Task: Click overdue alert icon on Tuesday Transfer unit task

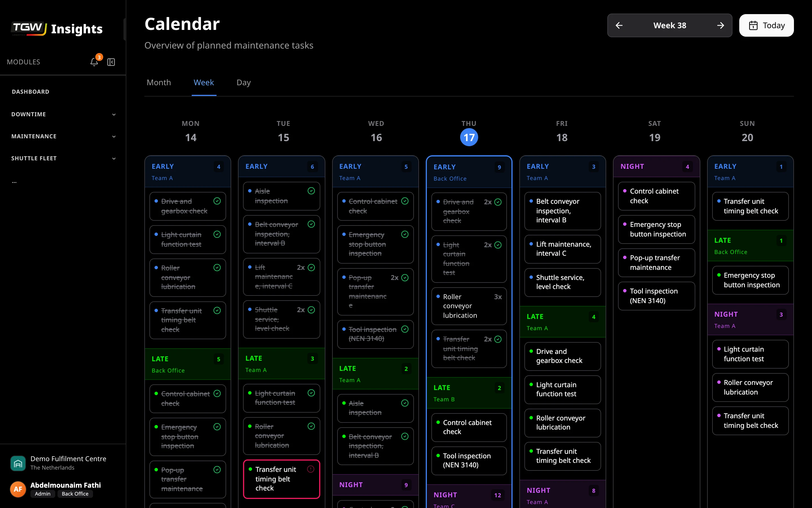Action: coord(311,469)
